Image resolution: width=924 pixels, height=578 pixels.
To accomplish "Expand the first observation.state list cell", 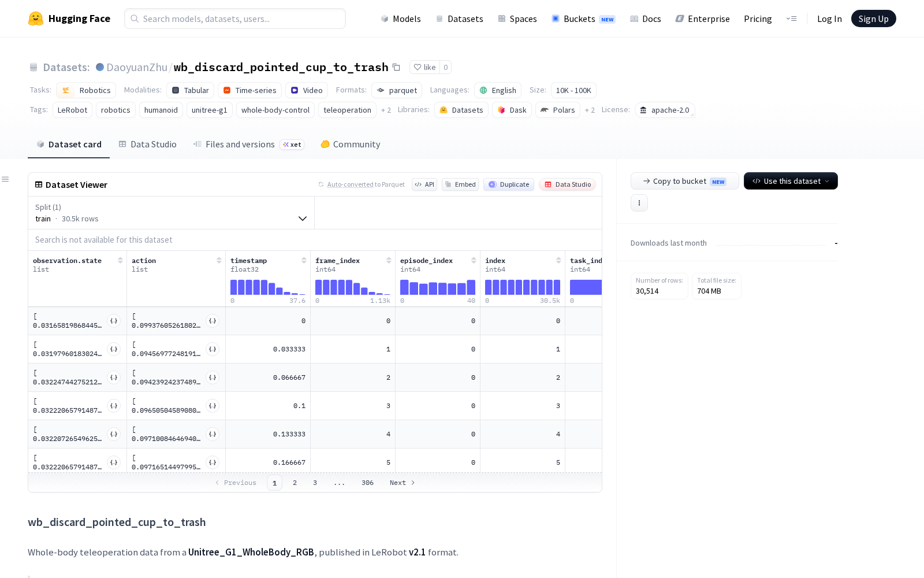I will [114, 321].
